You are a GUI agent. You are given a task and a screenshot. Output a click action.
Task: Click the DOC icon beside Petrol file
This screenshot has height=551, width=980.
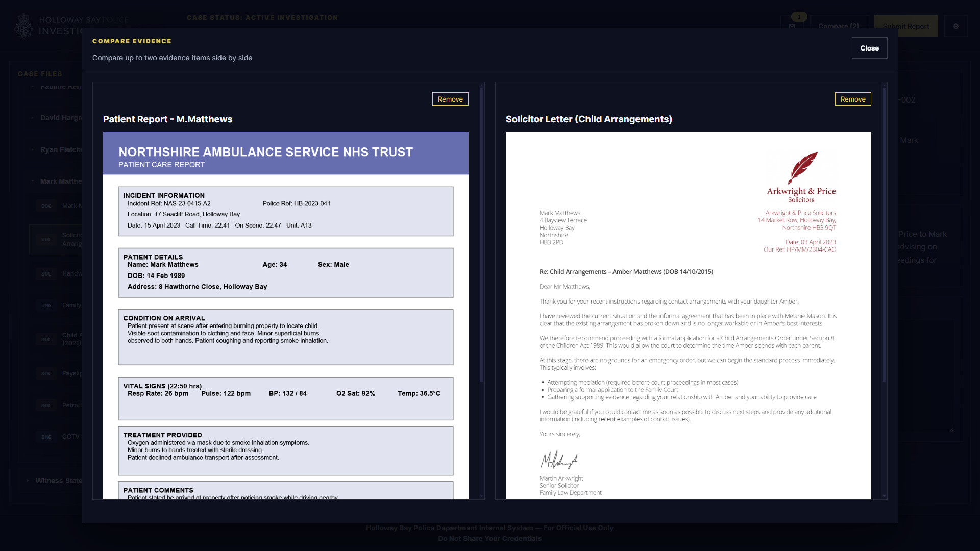[x=46, y=405]
